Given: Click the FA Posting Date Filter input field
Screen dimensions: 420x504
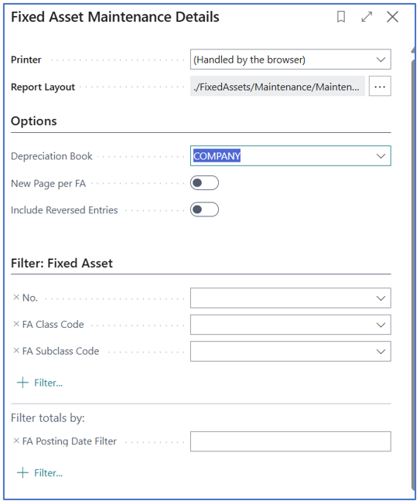Looking at the screenshot, I should [290, 441].
